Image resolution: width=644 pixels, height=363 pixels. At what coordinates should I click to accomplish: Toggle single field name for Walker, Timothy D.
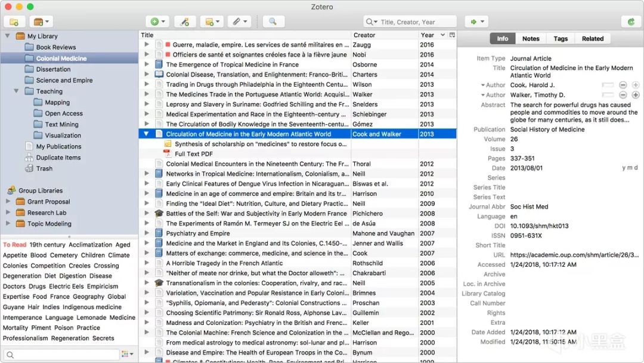608,95
